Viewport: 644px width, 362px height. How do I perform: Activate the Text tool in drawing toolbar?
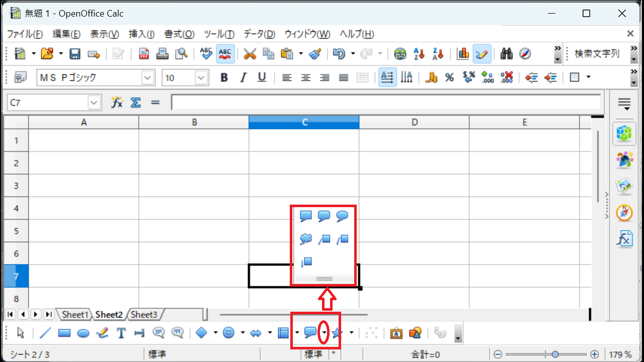coord(121,333)
